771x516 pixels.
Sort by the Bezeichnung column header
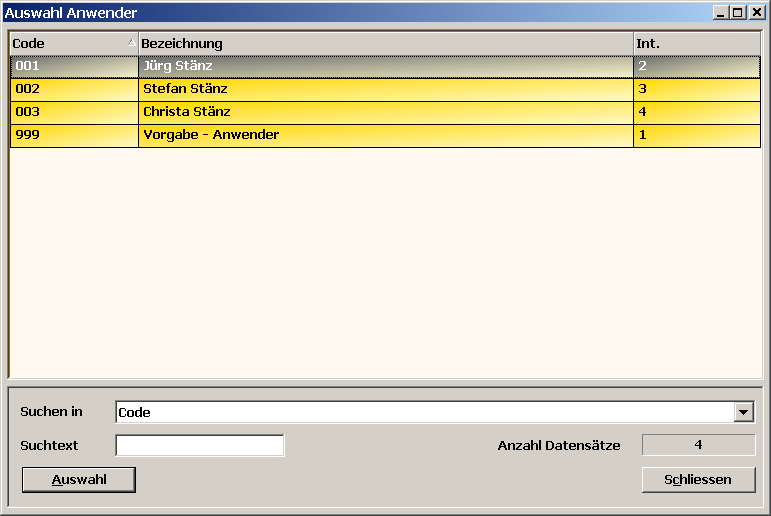[x=385, y=44]
